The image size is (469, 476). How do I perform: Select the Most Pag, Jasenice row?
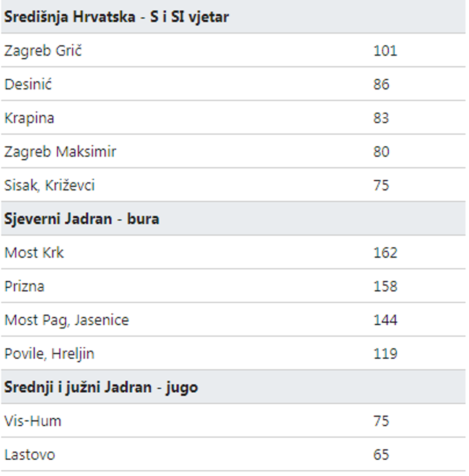[67, 320]
